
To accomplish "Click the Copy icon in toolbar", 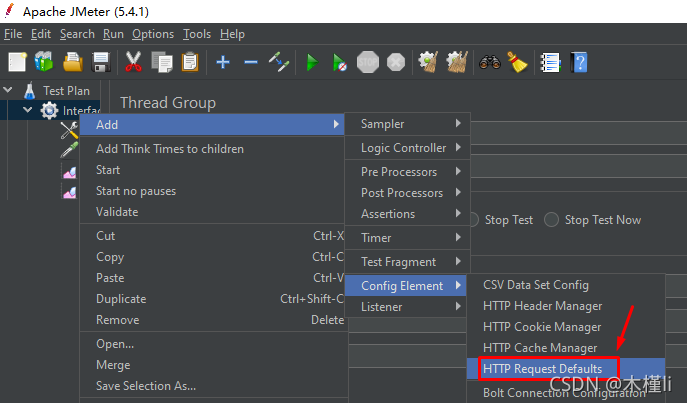I will coord(162,62).
